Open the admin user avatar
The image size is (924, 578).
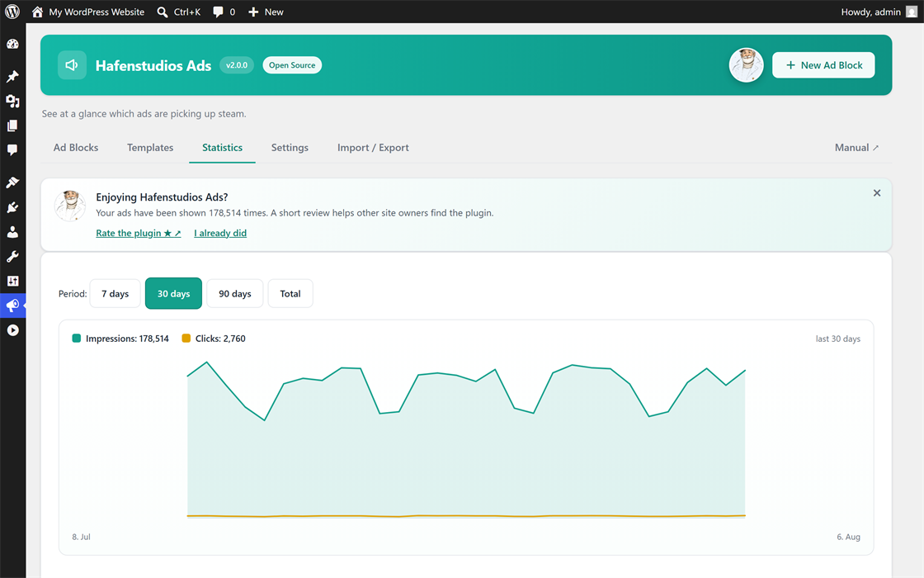[x=911, y=12]
